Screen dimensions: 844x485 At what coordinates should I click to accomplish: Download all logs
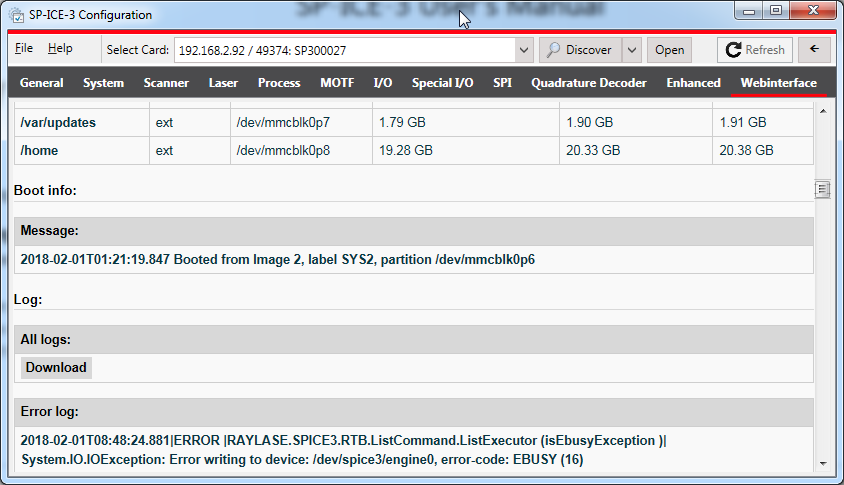tap(56, 368)
